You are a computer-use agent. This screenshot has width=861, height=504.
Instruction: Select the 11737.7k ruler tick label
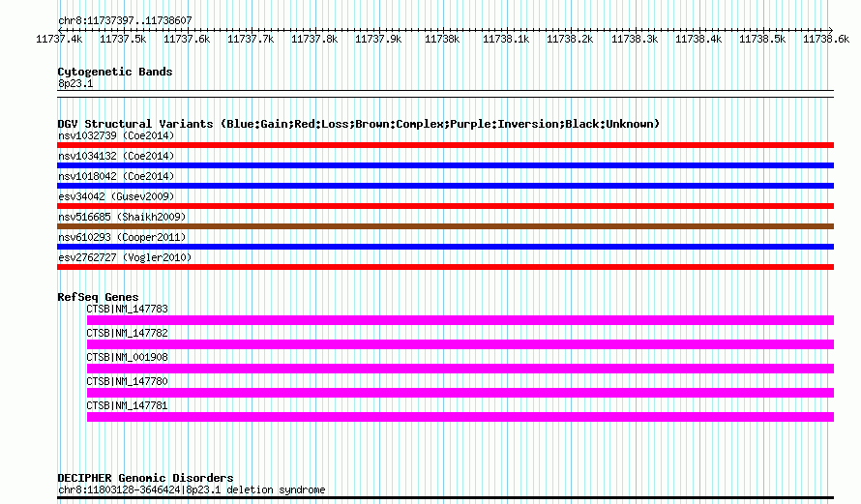coord(251,40)
